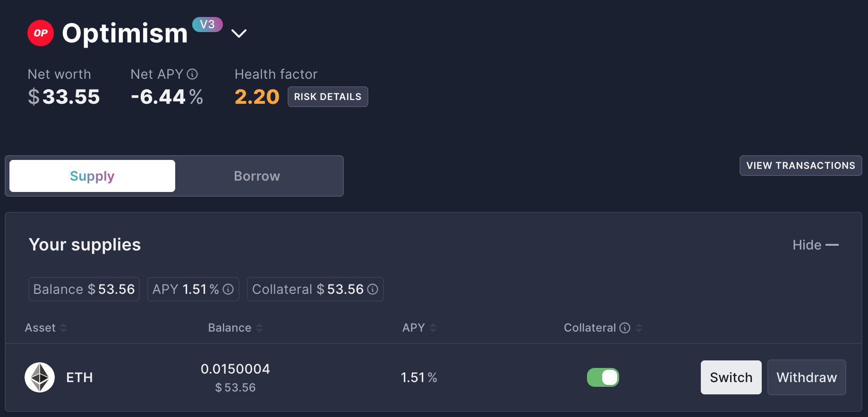The height and width of the screenshot is (417, 868).
Task: Click the supplies APY info icon
Action: click(228, 289)
